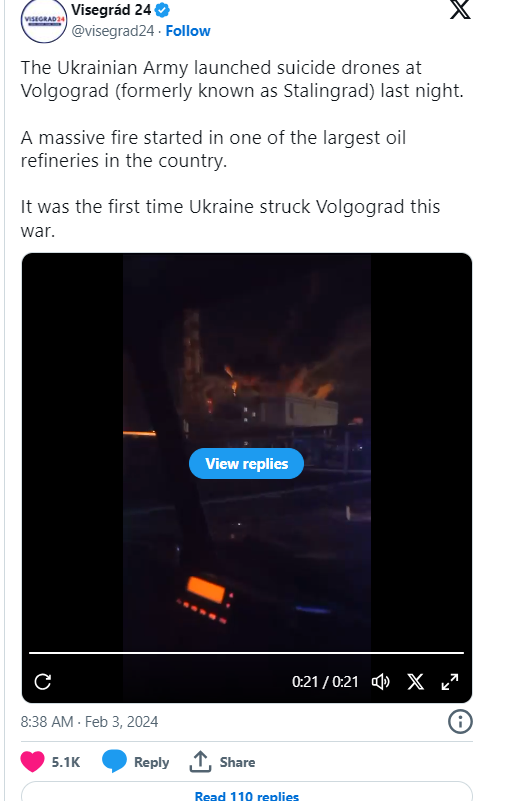Click the Reply speech bubble

pos(114,762)
